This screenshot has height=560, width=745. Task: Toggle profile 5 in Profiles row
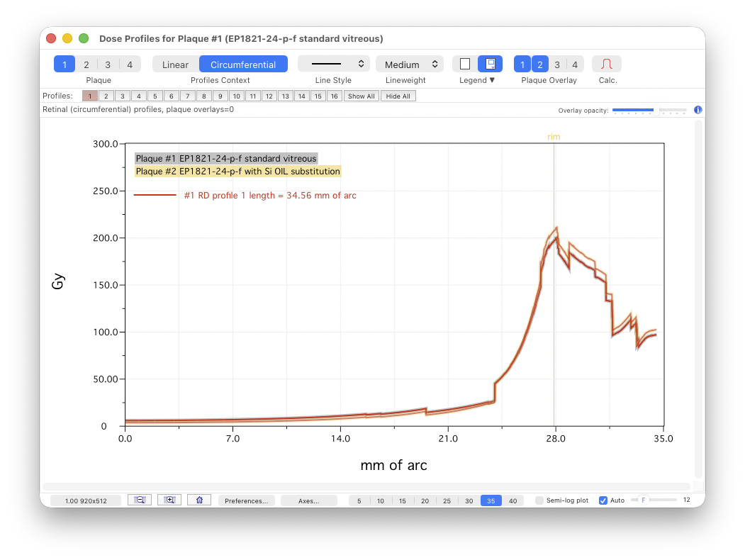[x=155, y=96]
